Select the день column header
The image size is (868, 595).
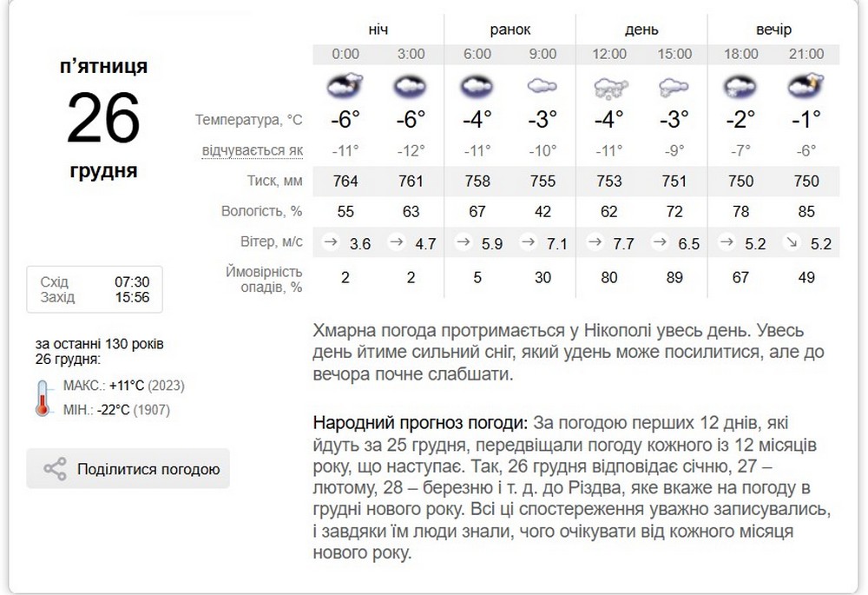pos(641,30)
